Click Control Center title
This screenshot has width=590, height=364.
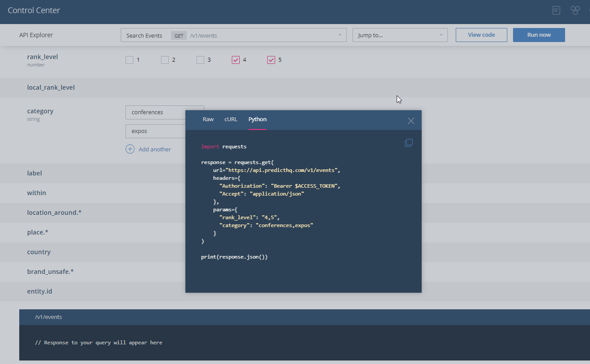pos(34,10)
